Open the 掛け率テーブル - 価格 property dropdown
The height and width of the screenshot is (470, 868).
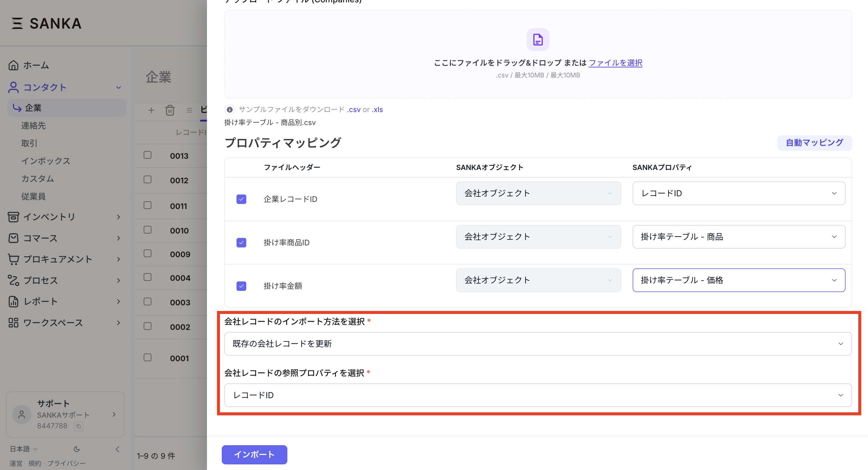coord(739,280)
